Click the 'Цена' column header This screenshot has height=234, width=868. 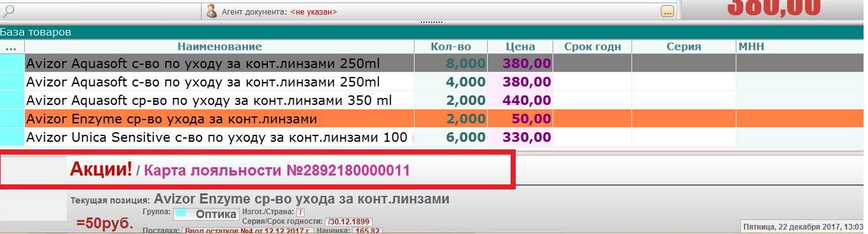(520, 47)
